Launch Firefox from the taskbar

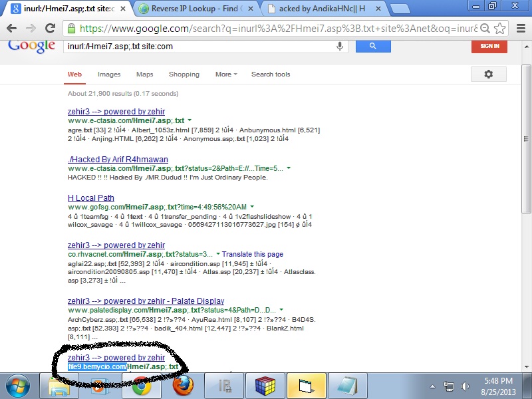184,386
